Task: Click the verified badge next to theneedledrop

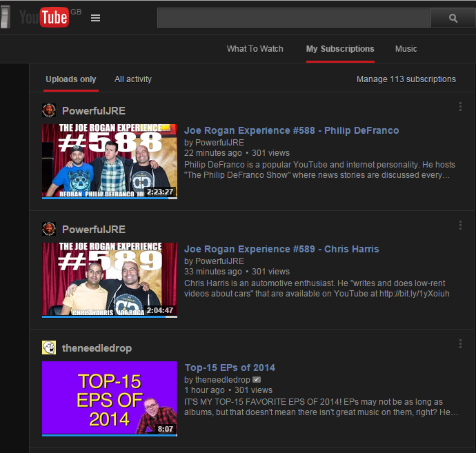Action: (x=257, y=380)
